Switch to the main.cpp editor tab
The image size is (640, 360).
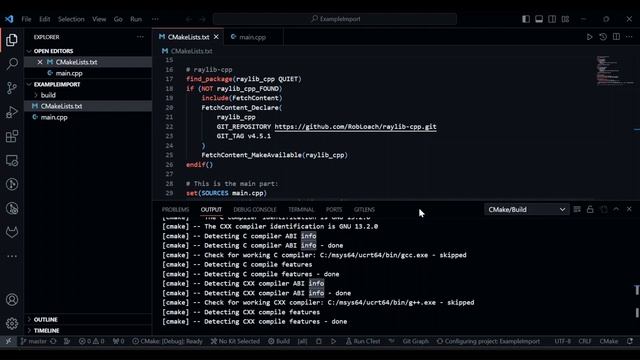click(x=253, y=37)
